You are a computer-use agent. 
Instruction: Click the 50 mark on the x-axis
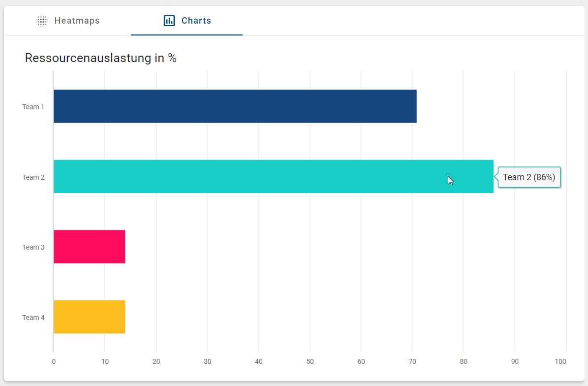click(x=310, y=361)
